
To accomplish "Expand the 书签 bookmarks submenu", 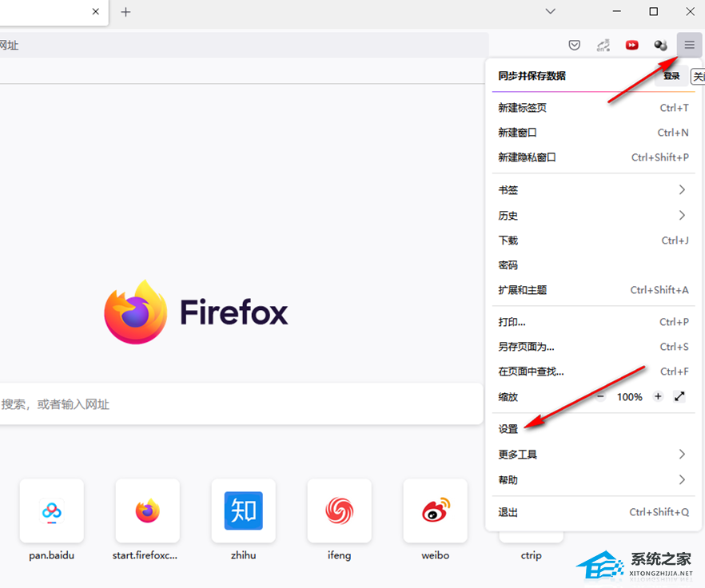I will (x=593, y=190).
